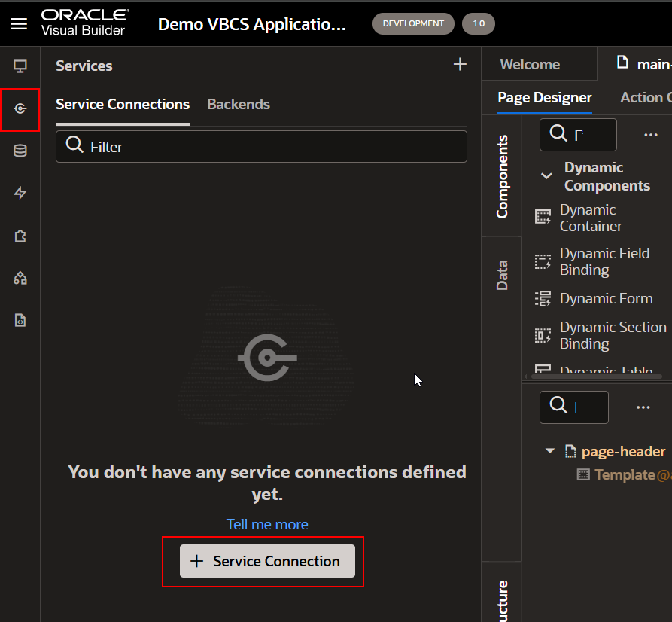This screenshot has width=672, height=622.
Task: Click the Filter search magnifier icon
Action: 74,145
